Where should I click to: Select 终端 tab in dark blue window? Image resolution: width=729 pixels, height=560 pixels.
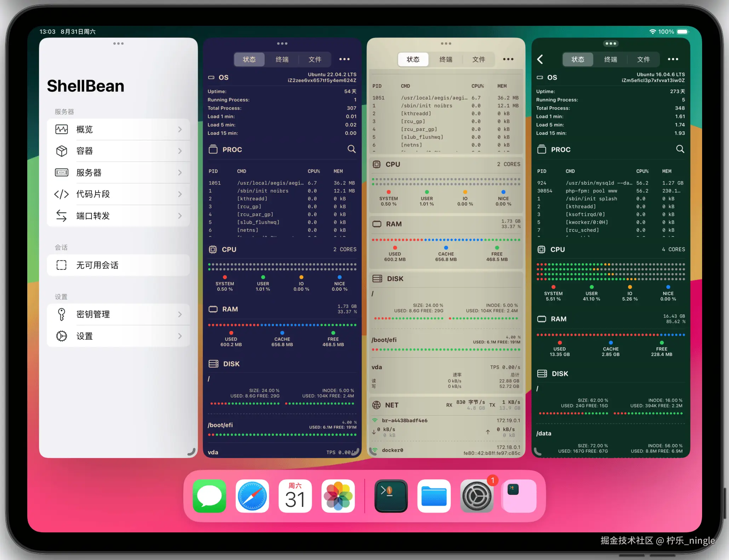282,59
